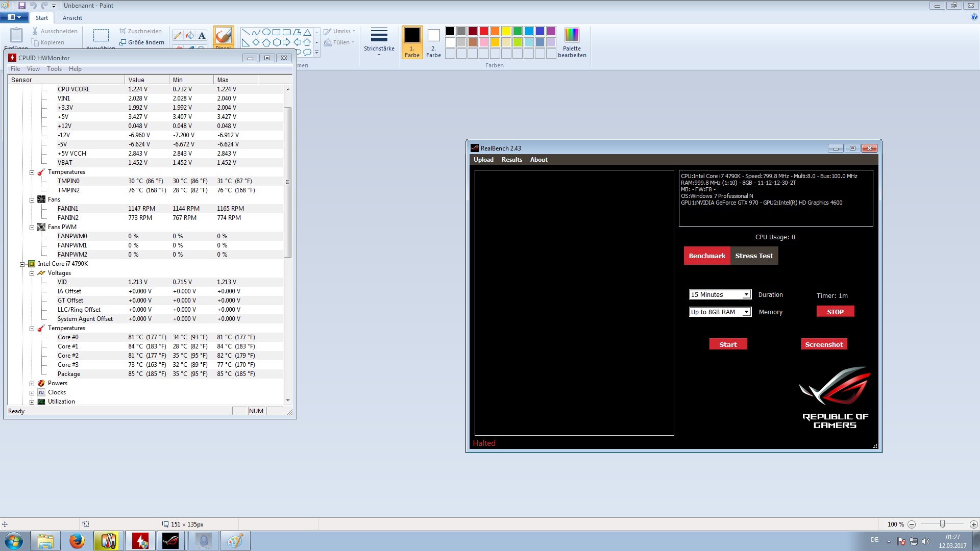Click the Paint zoom slider handle
980x551 pixels.
click(x=943, y=524)
